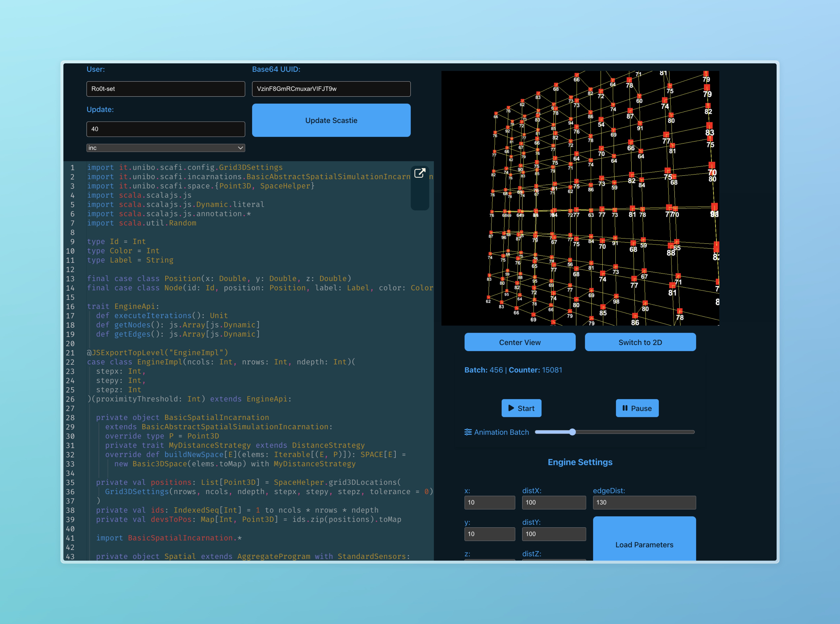Open the code editor in a new window
Screen dimensions: 840x624
point(420,173)
